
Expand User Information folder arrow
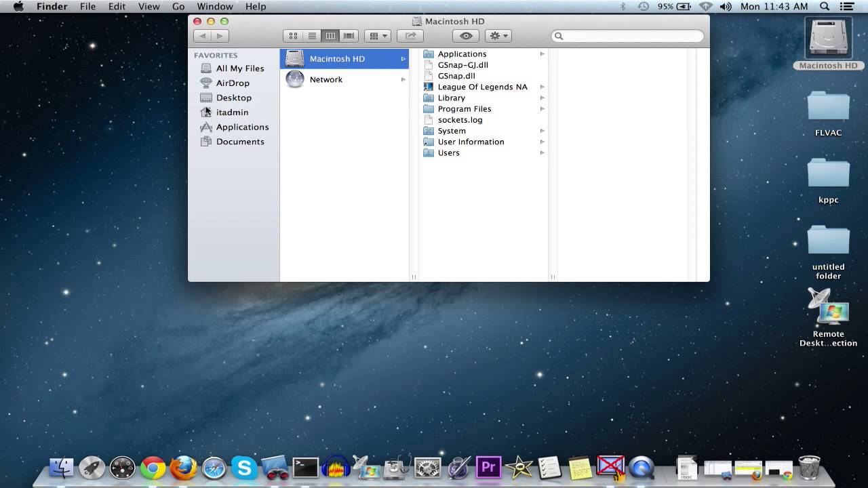tap(542, 142)
